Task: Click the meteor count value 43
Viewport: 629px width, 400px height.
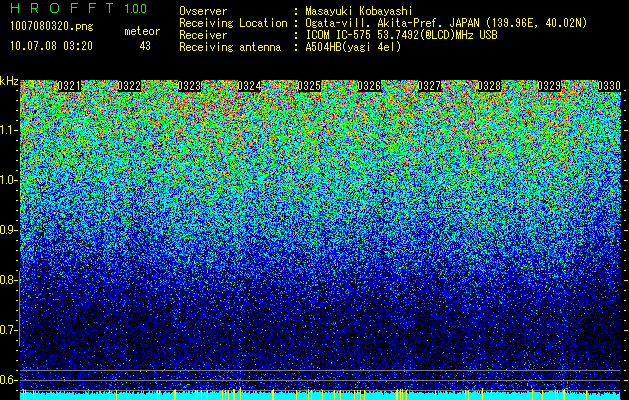Action: [145, 46]
